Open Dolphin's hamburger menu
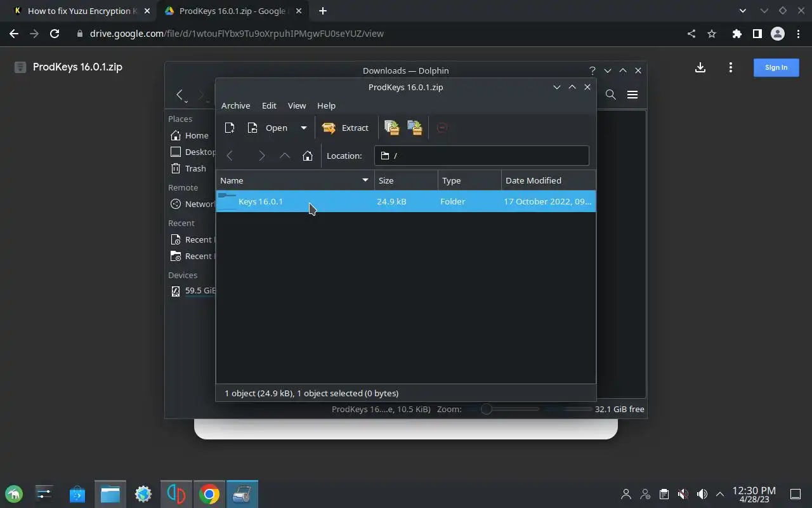812x508 pixels. [632, 95]
